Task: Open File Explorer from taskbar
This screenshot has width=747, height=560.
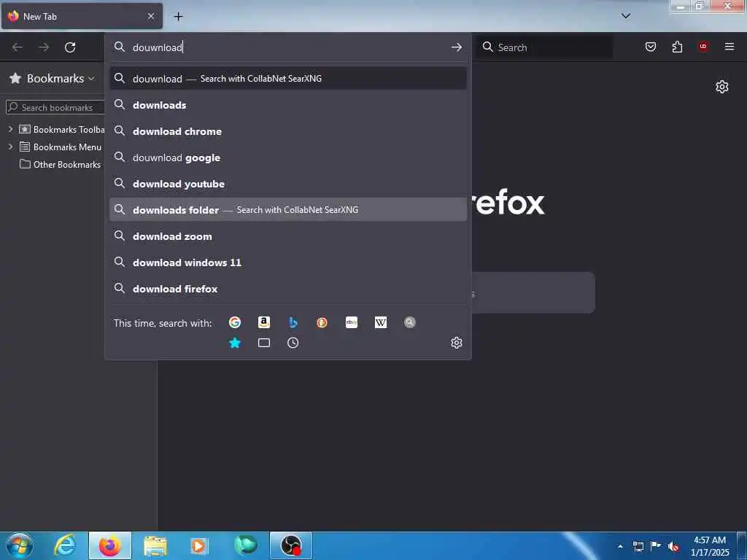Action: [x=155, y=545]
